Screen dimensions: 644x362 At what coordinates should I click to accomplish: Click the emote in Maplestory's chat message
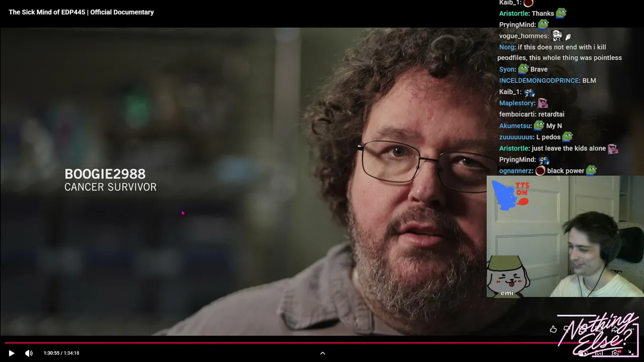point(542,103)
